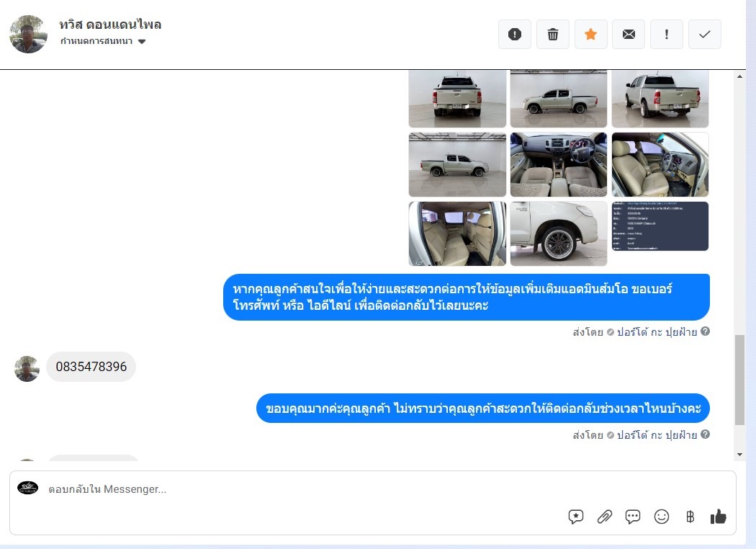
Task: Open rear seat interior photo
Action: (x=457, y=233)
